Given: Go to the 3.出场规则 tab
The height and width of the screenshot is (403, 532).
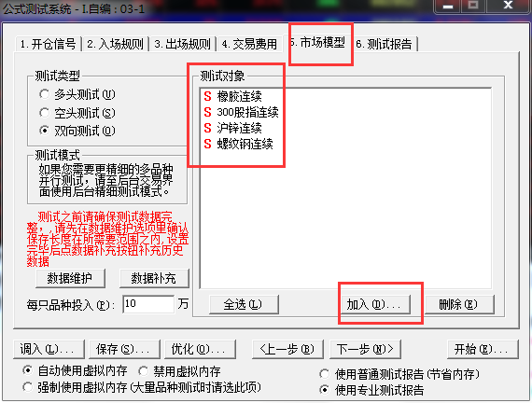Looking at the screenshot, I should pyautogui.click(x=182, y=44).
